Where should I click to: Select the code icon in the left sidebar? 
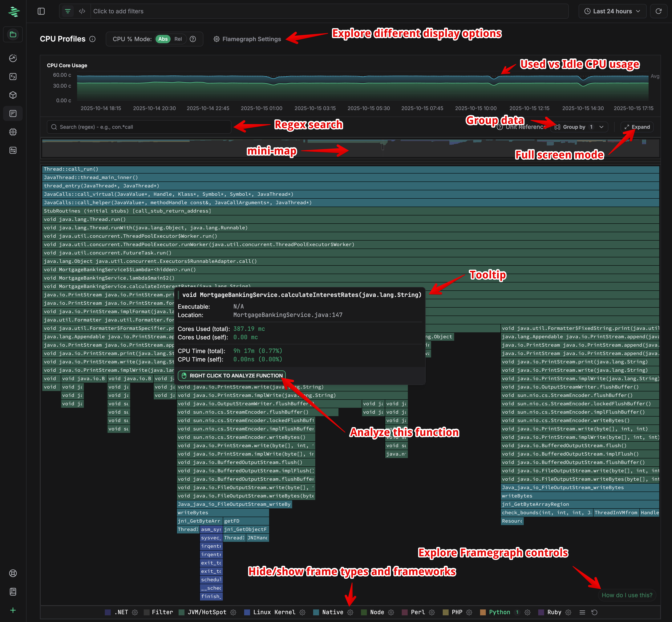13,77
